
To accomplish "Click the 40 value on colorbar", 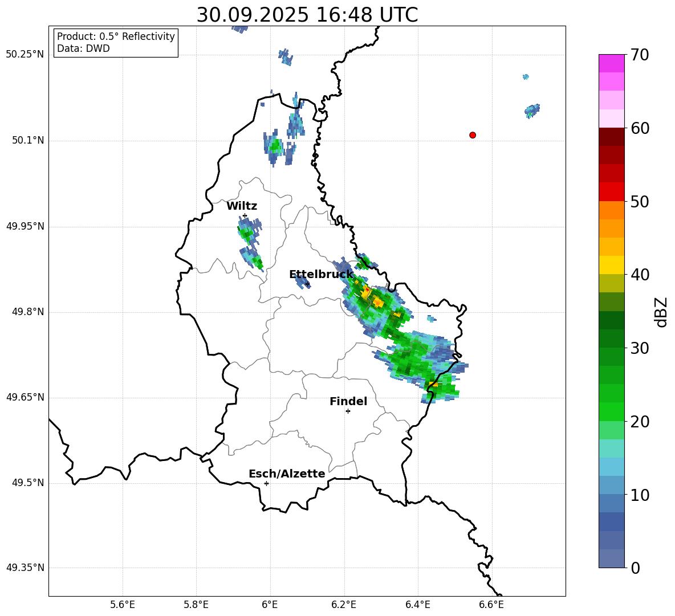I will (640, 275).
